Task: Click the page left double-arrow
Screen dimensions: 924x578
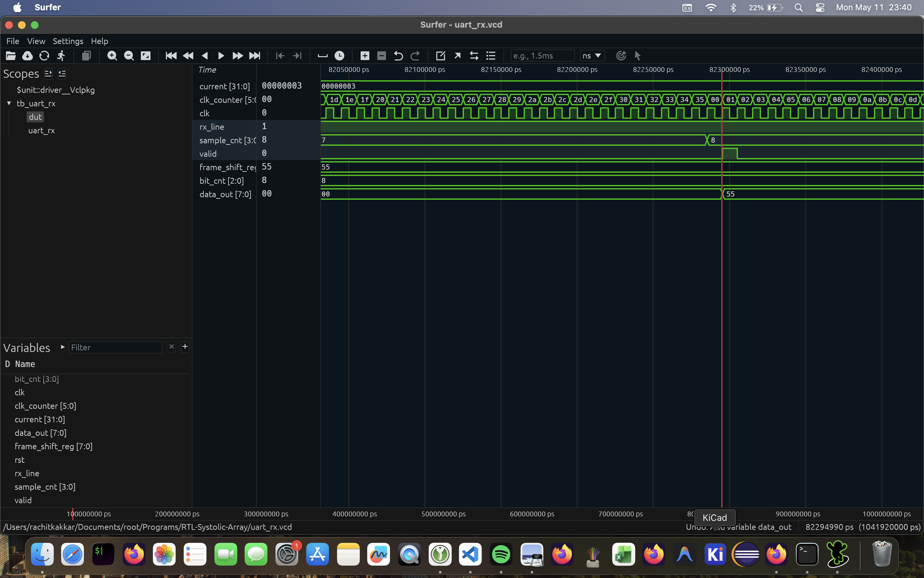Action: pos(188,56)
